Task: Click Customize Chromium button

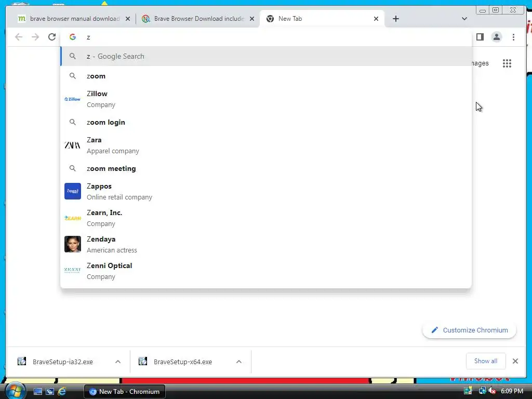Action: tap(469, 330)
